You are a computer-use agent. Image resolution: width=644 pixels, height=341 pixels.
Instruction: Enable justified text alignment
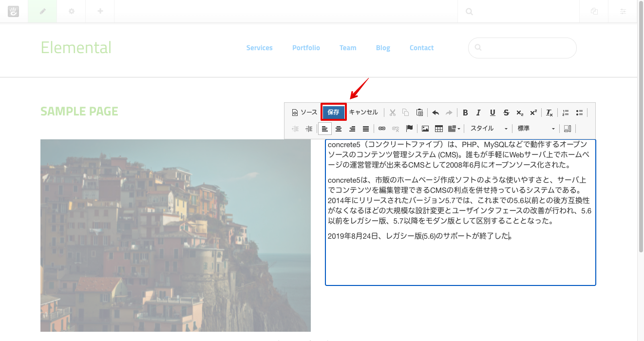366,128
